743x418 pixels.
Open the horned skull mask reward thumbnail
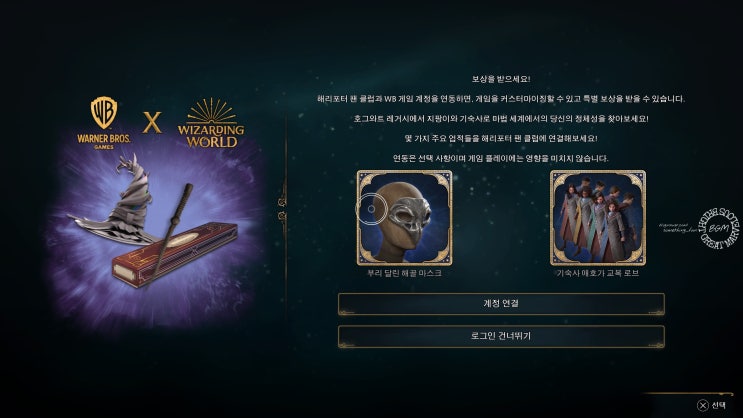404,218
